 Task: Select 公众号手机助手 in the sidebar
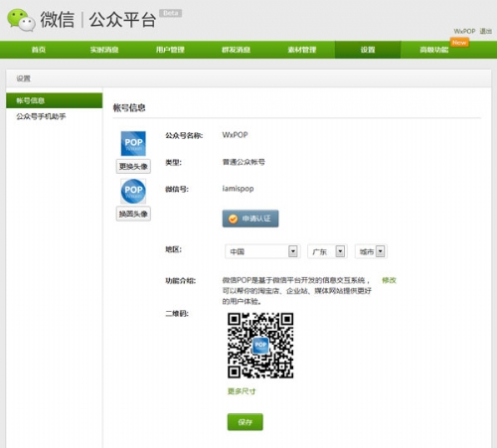[41, 116]
